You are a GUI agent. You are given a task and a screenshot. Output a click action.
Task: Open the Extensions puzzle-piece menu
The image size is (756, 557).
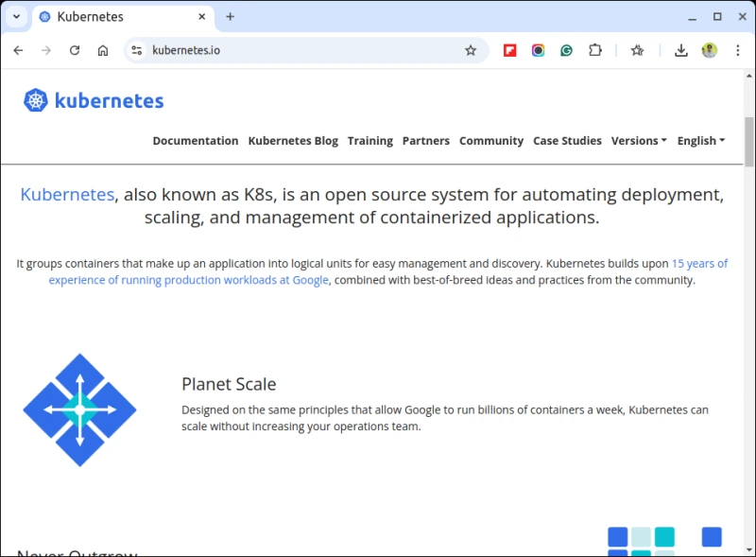pos(595,50)
